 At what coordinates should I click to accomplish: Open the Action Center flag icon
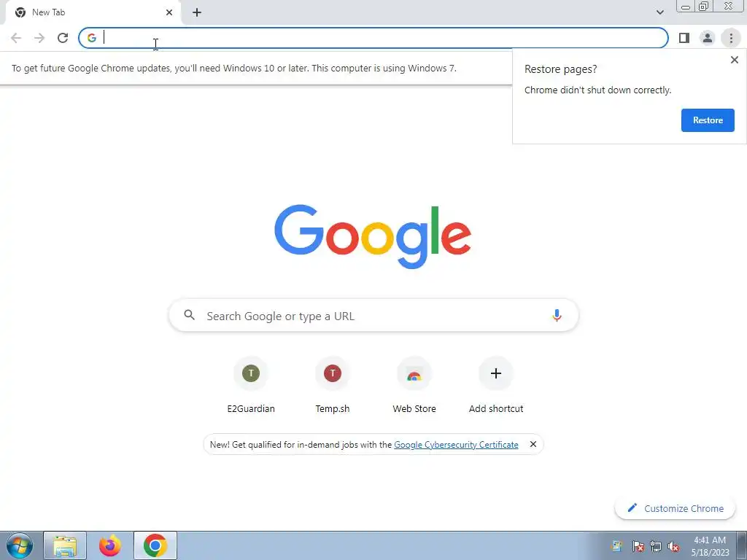pos(638,547)
